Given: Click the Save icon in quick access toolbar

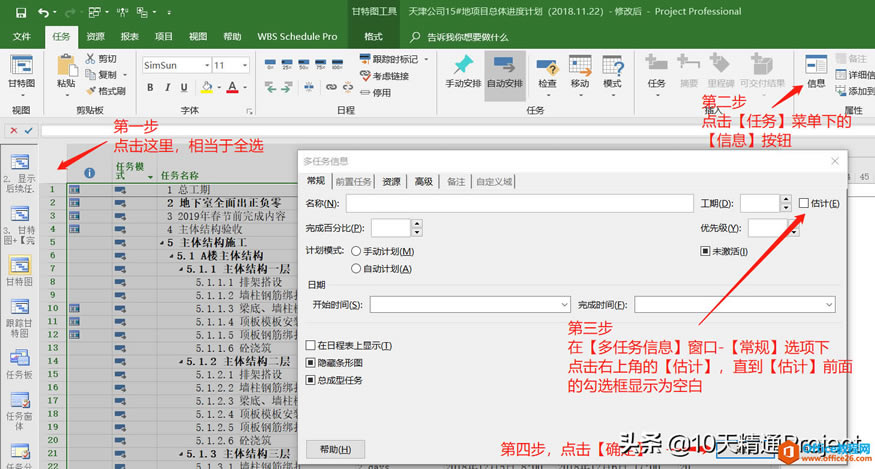Looking at the screenshot, I should 19,13.
